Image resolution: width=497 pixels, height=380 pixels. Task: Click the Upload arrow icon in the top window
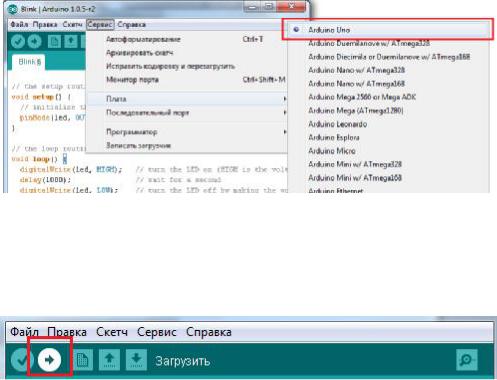34,42
